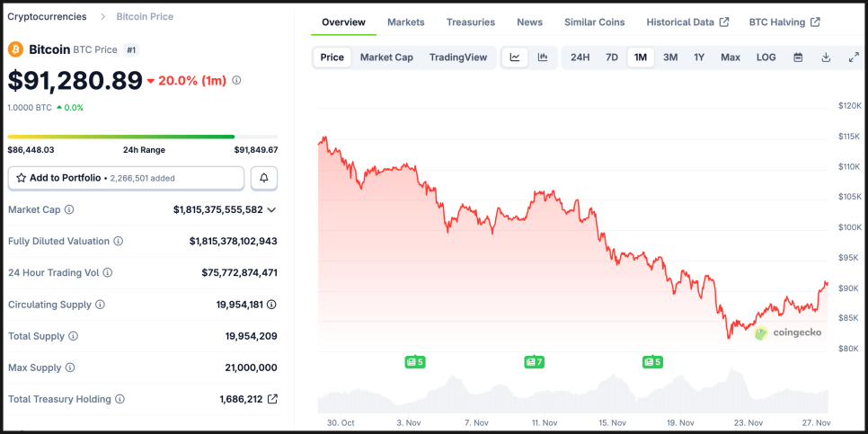Toggle the LOG scale option

click(766, 58)
